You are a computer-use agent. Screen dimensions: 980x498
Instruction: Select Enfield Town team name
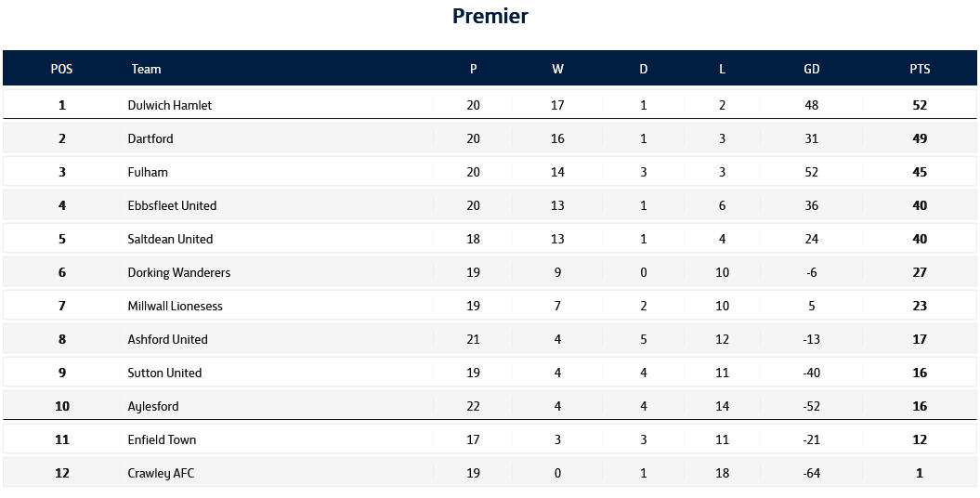tap(162, 439)
